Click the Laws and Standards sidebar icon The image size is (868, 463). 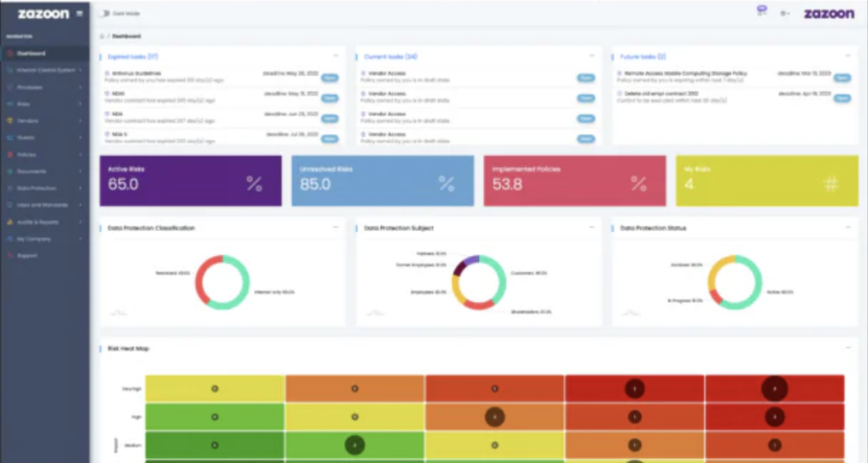[x=10, y=205]
